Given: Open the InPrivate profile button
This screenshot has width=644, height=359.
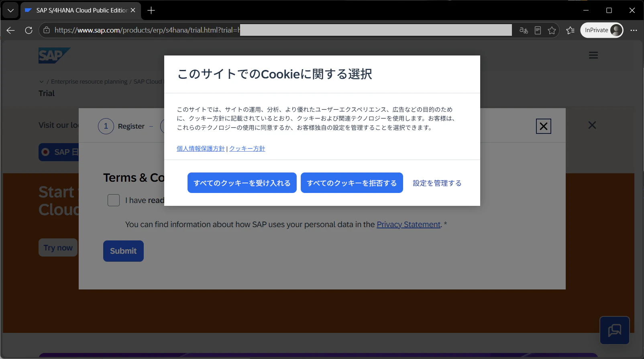Looking at the screenshot, I should coord(602,30).
